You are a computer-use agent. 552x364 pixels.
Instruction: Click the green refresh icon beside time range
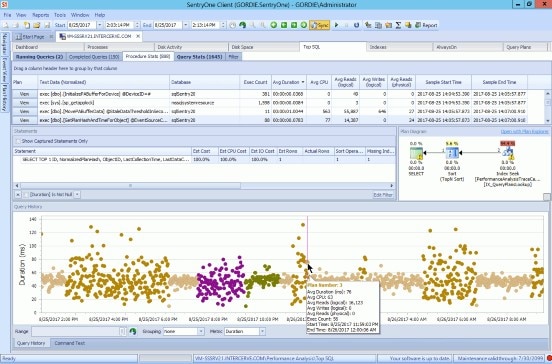(x=242, y=25)
